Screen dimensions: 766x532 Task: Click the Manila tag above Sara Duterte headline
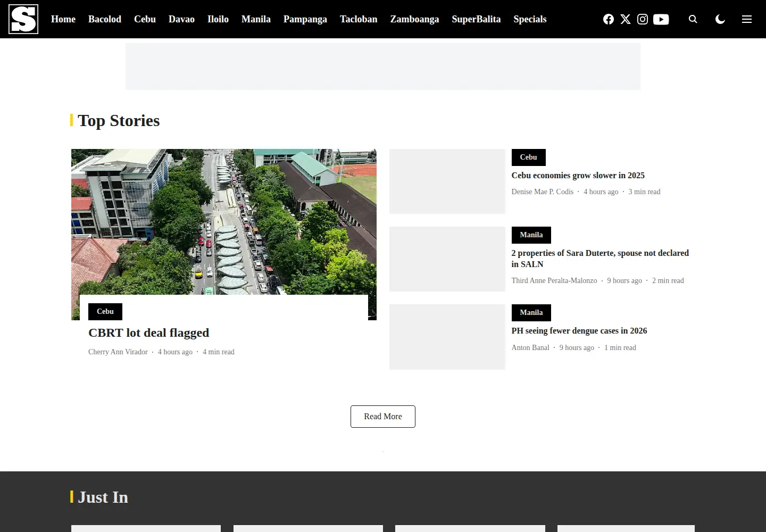pos(531,235)
